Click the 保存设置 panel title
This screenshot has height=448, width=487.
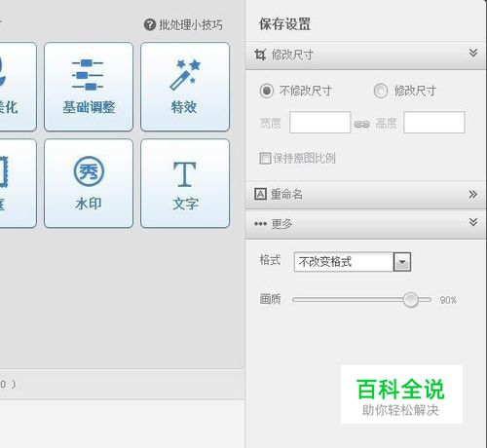(x=284, y=24)
